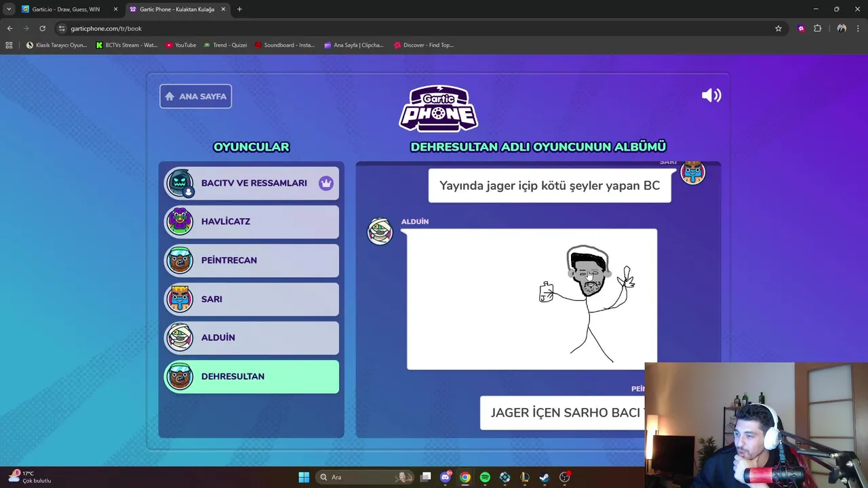
Task: Click crown icon next to BACITV
Action: [x=326, y=183]
